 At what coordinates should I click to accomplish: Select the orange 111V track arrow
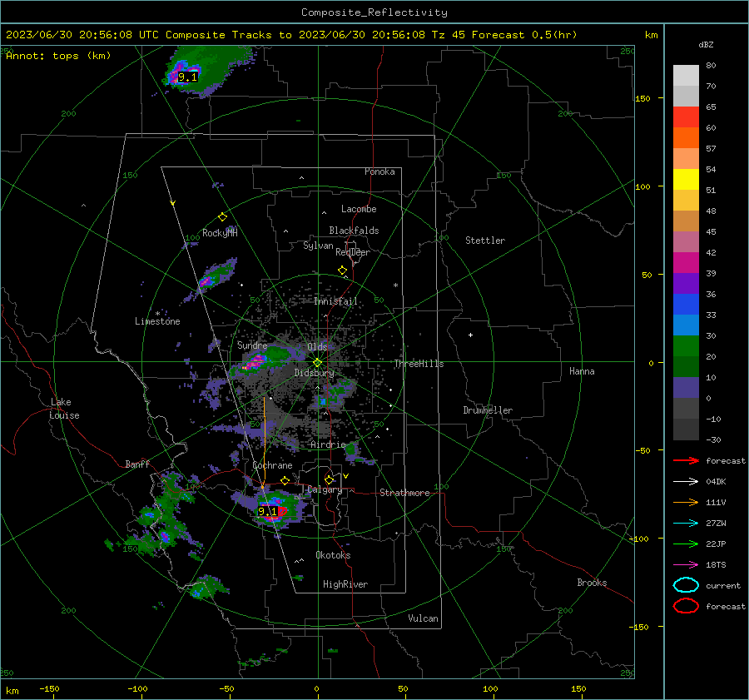pyautogui.click(x=686, y=502)
